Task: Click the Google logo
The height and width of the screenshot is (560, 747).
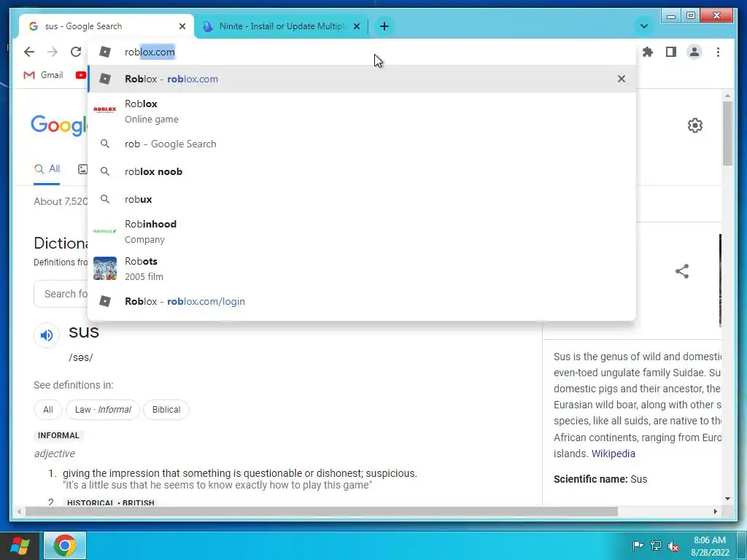Action: pyautogui.click(x=60, y=125)
